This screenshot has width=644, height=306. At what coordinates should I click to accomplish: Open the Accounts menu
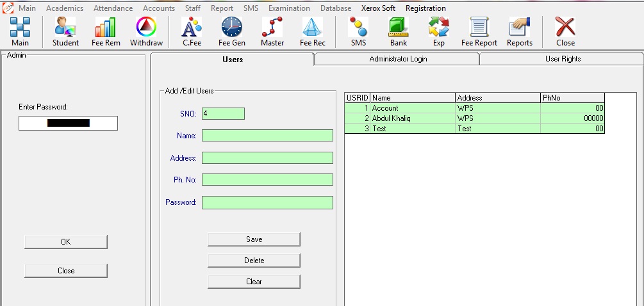159,8
